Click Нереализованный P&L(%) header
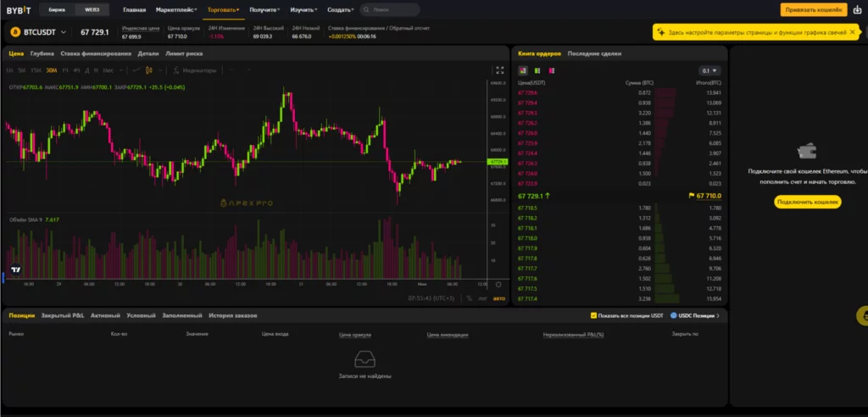Viewport: 868px width, 417px height. point(574,335)
